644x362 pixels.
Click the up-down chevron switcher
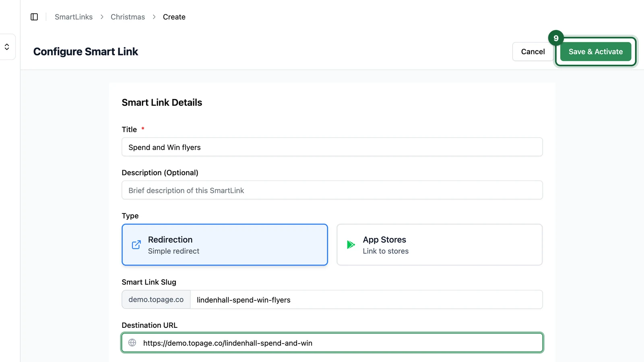tap(7, 47)
